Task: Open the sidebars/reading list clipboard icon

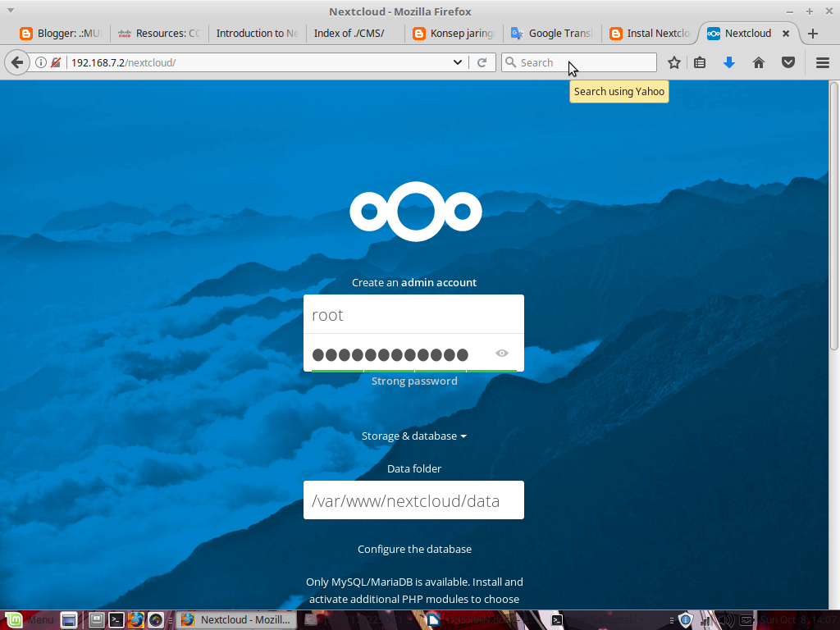Action: coord(700,62)
